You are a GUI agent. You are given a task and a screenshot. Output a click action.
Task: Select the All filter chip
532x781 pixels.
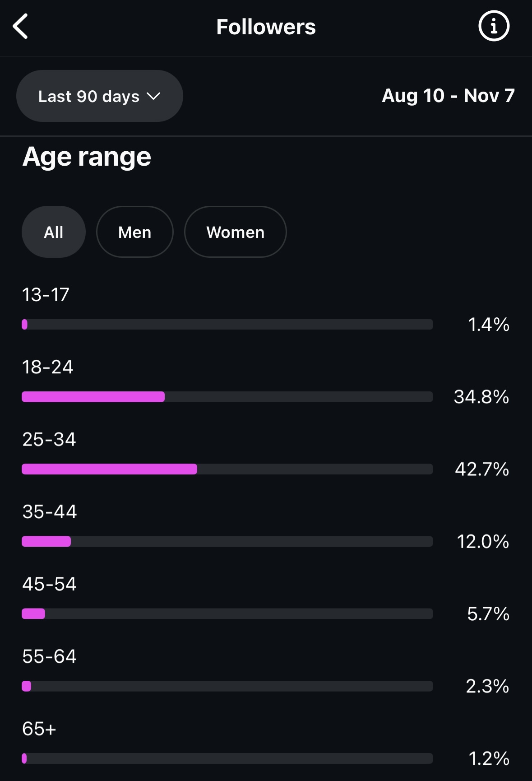pos(54,232)
